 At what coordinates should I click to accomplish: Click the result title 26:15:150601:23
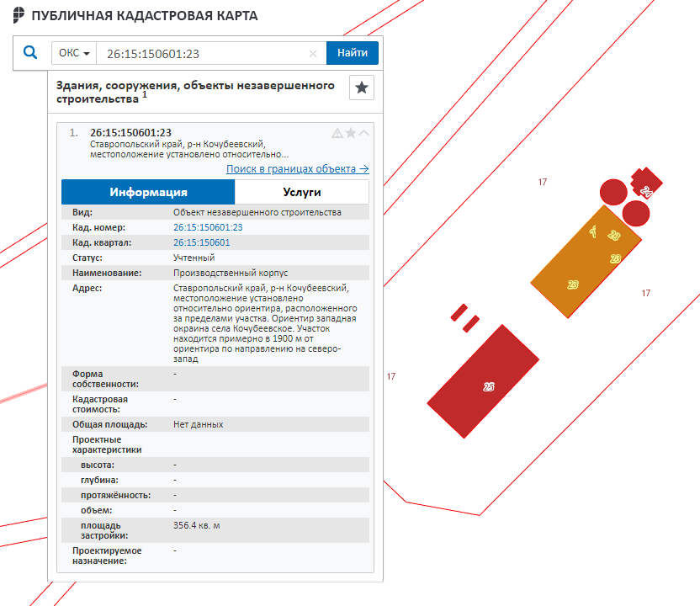[130, 133]
